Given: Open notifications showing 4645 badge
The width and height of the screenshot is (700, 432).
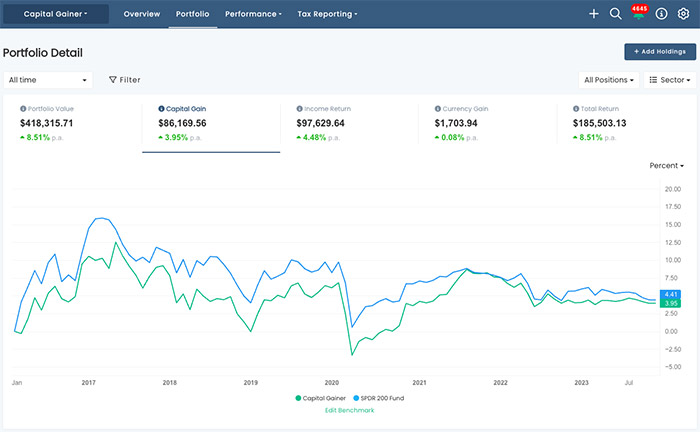Looking at the screenshot, I should 639,14.
